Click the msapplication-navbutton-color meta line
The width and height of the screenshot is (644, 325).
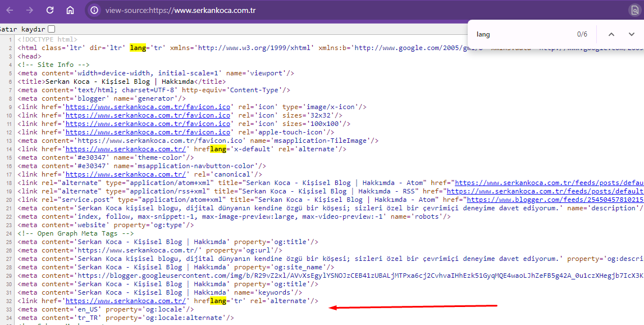point(141,166)
